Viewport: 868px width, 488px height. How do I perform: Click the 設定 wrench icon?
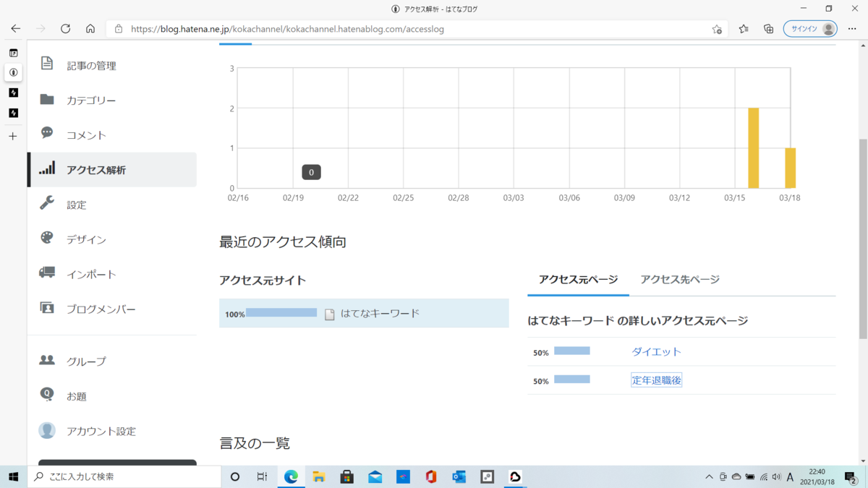(47, 204)
